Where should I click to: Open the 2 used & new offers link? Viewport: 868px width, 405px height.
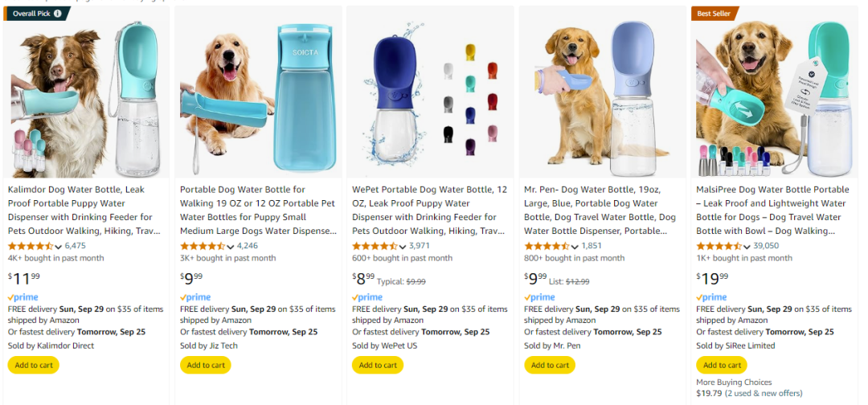click(764, 393)
